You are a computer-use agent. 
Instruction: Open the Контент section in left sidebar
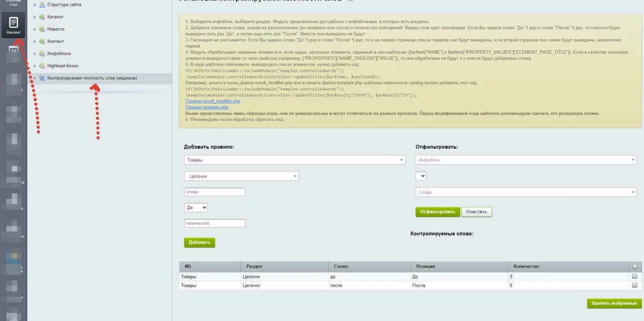(x=14, y=25)
